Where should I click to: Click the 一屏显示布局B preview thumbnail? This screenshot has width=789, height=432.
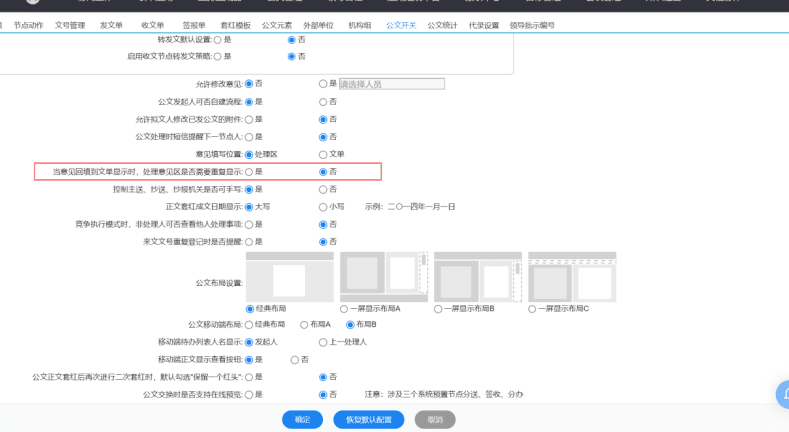(x=478, y=277)
